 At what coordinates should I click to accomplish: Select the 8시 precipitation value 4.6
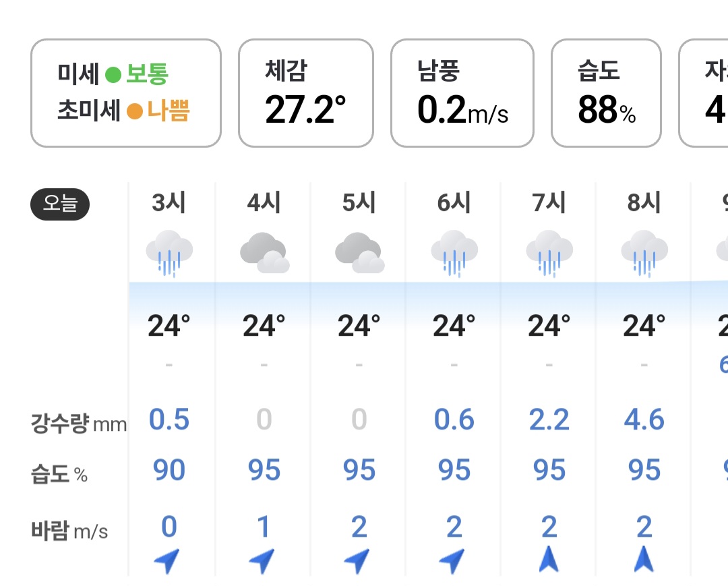tap(644, 419)
